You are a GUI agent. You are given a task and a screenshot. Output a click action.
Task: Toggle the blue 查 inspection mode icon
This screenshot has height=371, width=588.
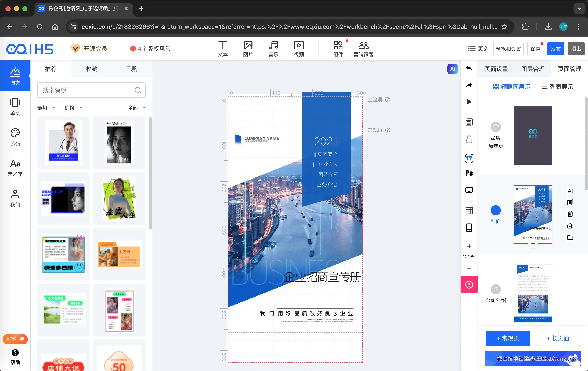[x=469, y=158]
